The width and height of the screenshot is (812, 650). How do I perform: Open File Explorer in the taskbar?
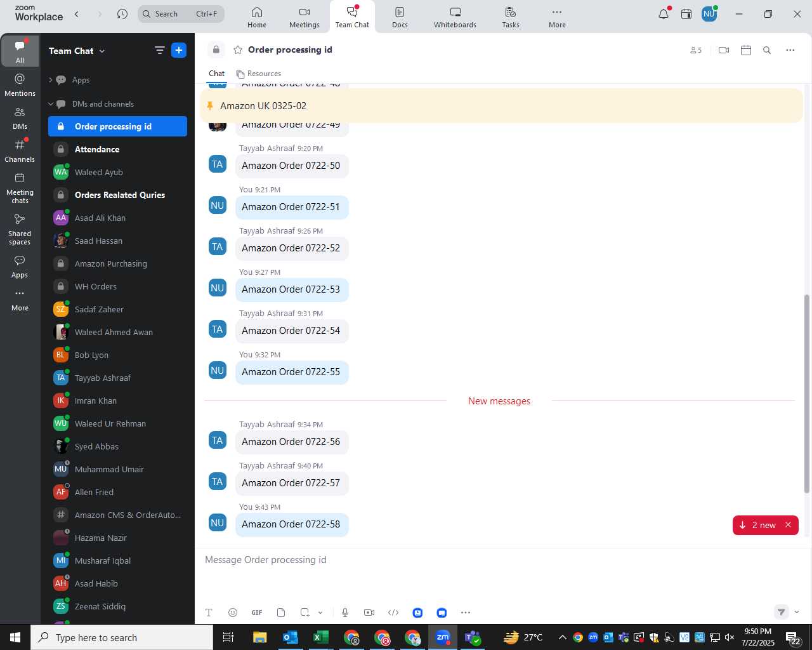coord(260,637)
